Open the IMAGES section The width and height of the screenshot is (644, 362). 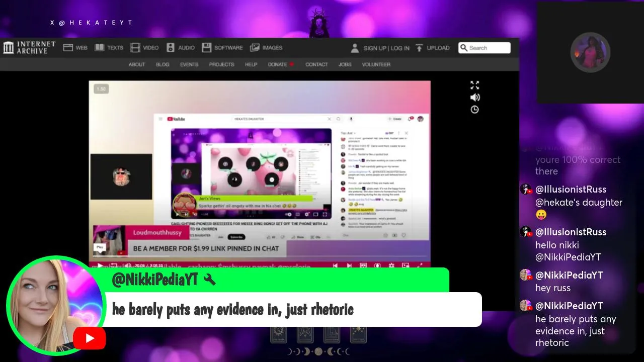(266, 48)
